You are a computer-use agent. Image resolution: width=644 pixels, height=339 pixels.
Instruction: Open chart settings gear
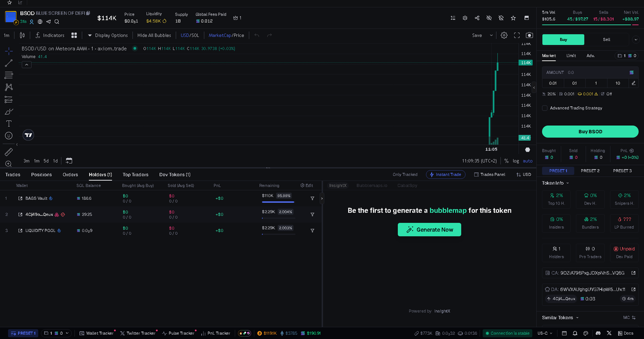click(x=504, y=35)
